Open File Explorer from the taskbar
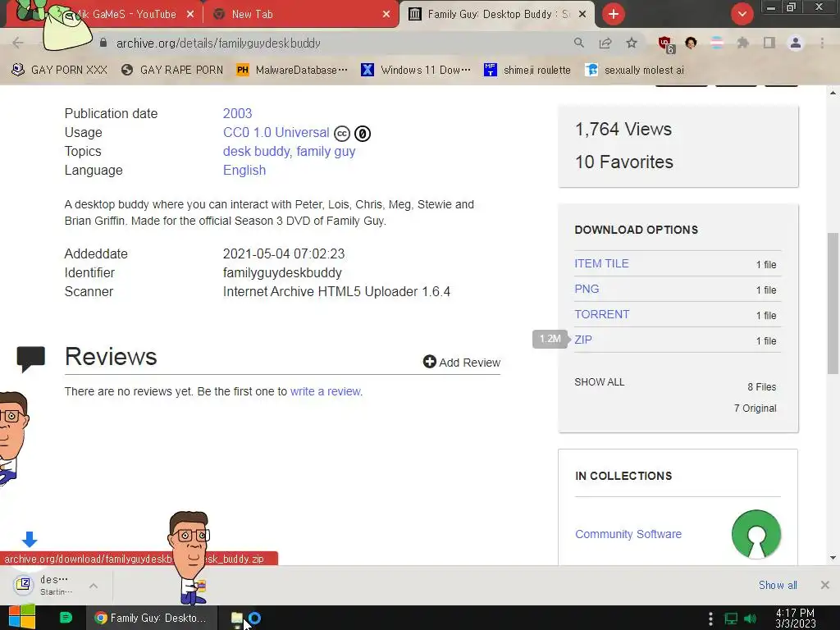This screenshot has height=630, width=840. [x=236, y=619]
